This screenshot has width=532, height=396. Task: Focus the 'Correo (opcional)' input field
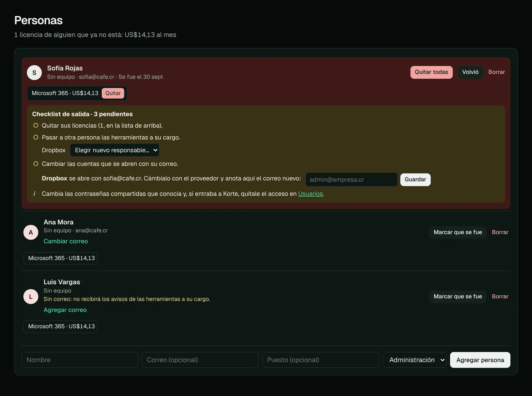[200, 360]
